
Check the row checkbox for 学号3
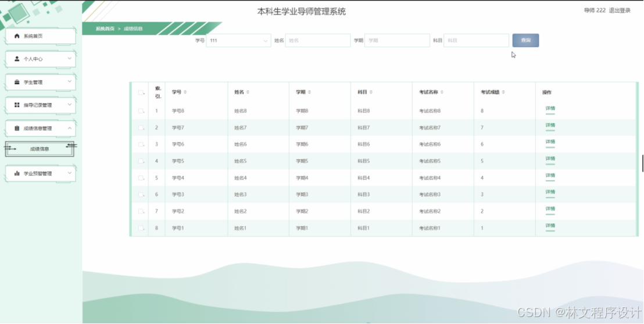141,194
